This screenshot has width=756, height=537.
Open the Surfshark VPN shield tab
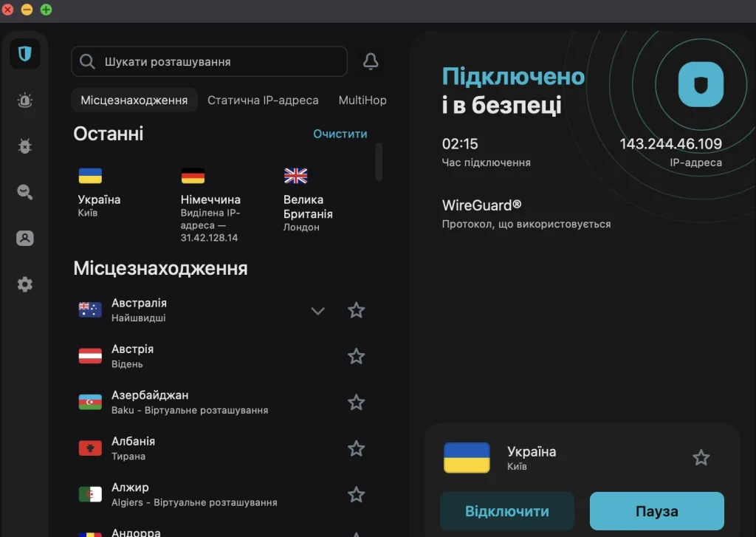(x=24, y=54)
